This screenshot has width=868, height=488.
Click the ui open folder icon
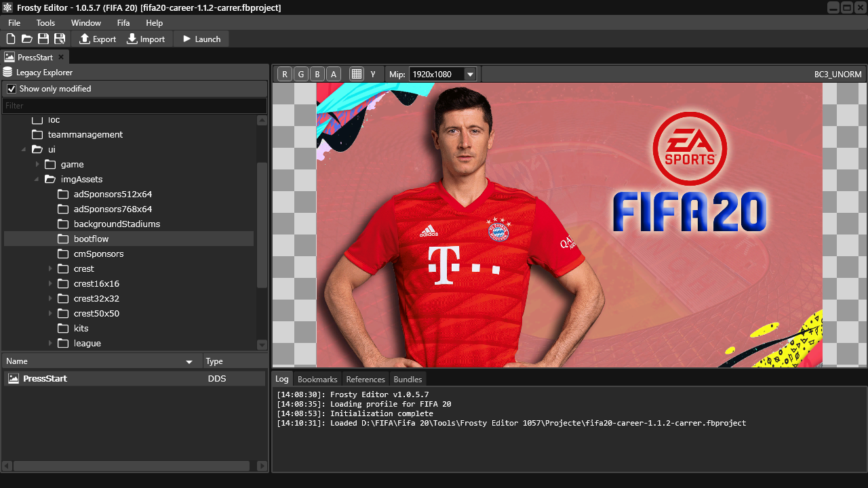[x=37, y=149]
